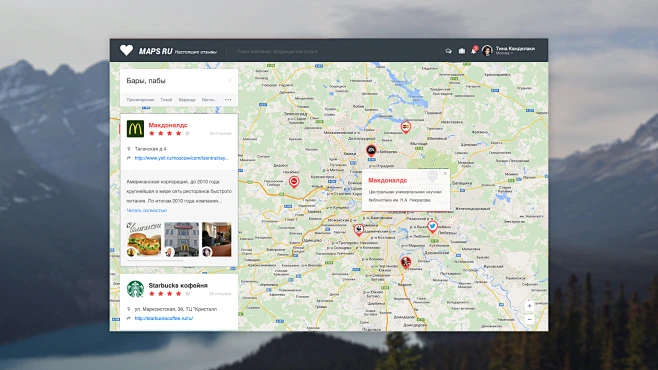Open the restaurant interior photo thumbnail
Image resolution: width=658 pixels, height=370 pixels.
[217, 239]
